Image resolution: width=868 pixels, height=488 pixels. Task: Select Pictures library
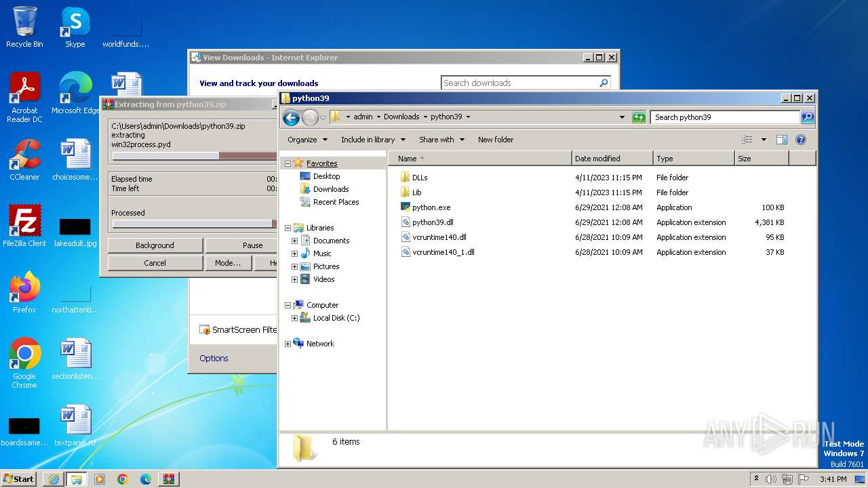[x=325, y=266]
